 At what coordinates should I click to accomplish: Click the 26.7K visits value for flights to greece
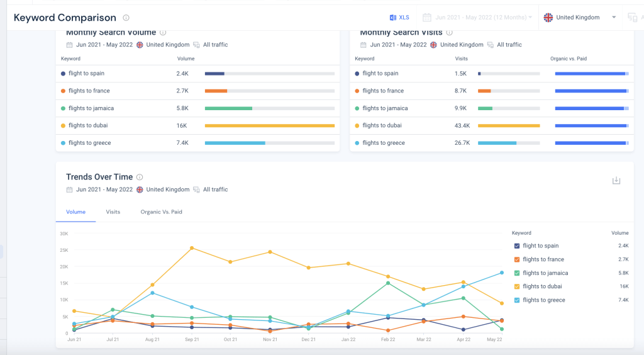pos(462,143)
